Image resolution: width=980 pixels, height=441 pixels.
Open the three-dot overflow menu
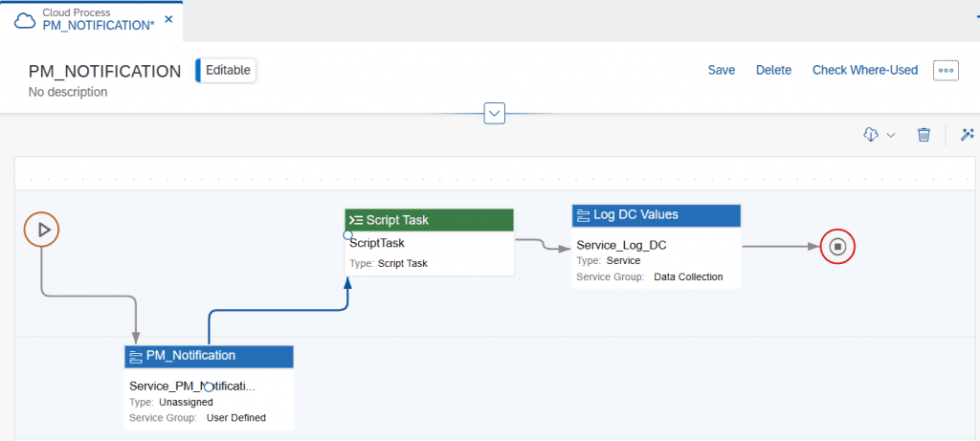click(946, 71)
